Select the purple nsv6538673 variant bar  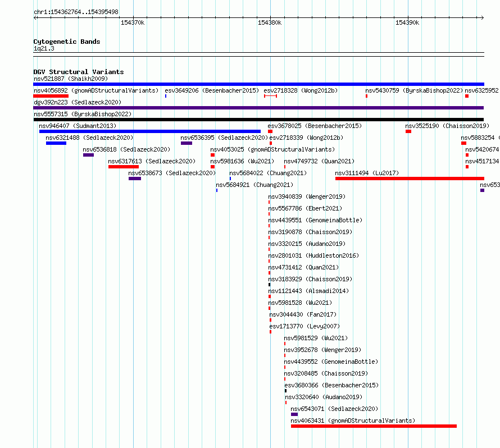(x=135, y=179)
